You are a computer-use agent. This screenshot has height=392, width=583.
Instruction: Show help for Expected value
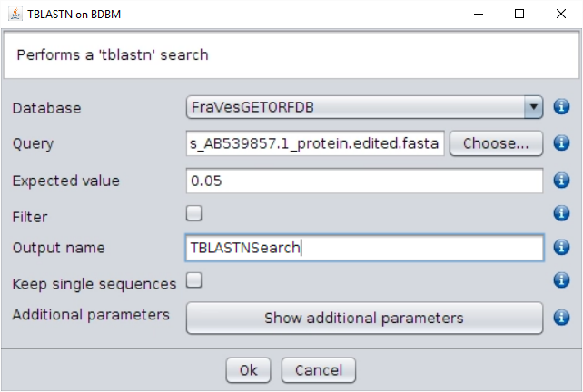coord(561,181)
